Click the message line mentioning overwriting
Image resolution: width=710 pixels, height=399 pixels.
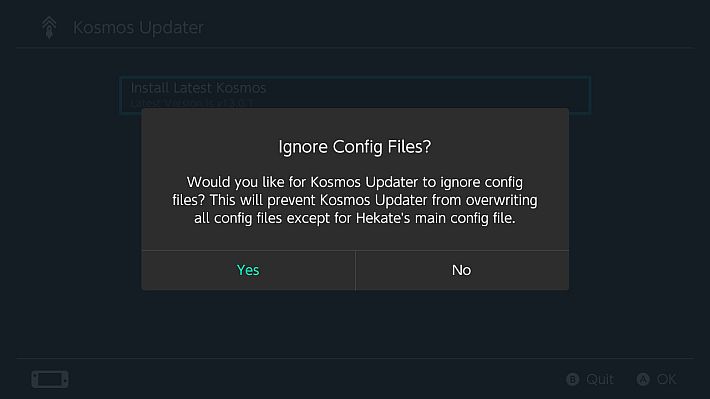(355, 200)
